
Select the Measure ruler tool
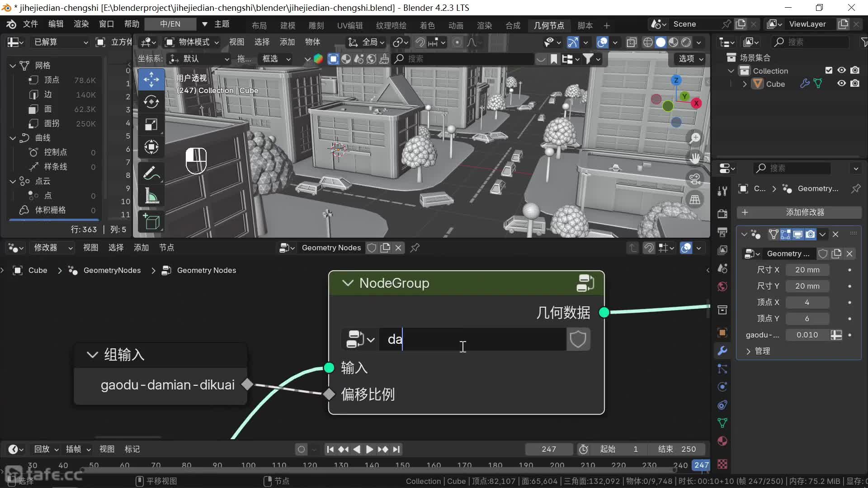(151, 196)
